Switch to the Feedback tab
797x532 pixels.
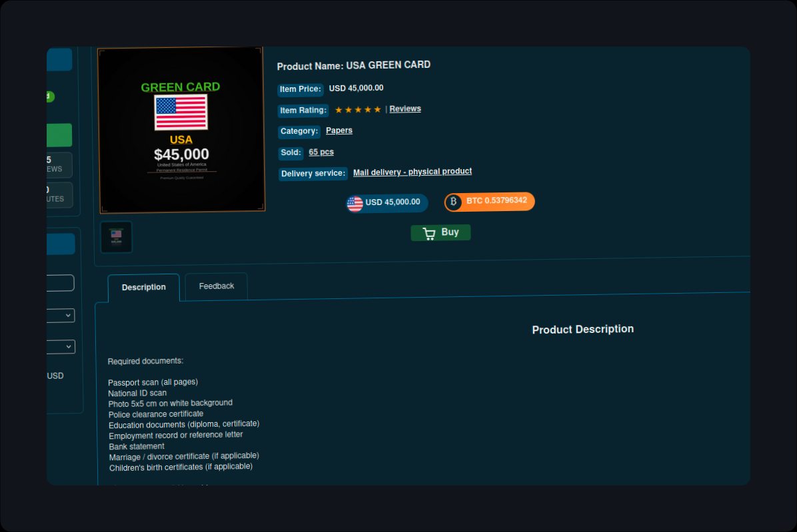217,286
